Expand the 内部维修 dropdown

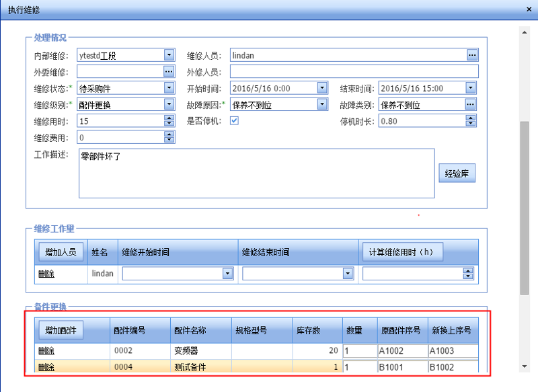(x=169, y=55)
